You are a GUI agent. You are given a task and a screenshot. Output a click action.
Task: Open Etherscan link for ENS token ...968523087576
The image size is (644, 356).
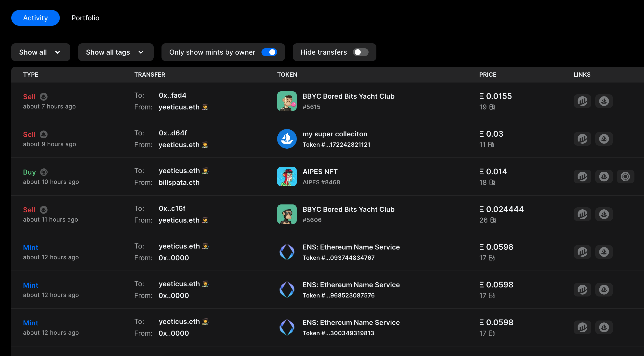tap(582, 290)
